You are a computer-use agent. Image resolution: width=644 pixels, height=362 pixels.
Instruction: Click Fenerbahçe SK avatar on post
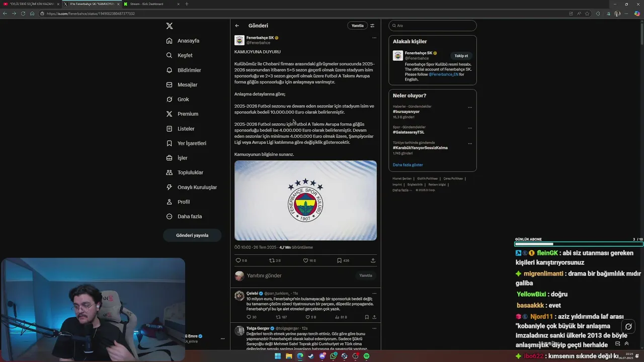coord(239,40)
